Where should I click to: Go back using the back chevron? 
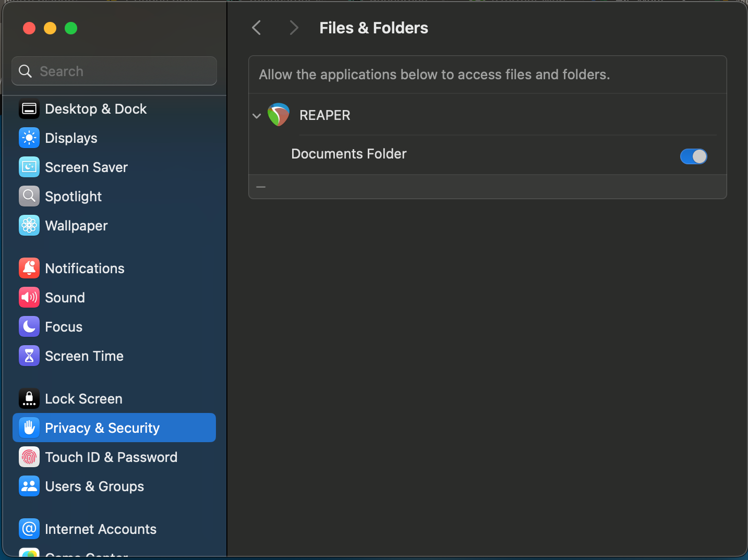[256, 28]
